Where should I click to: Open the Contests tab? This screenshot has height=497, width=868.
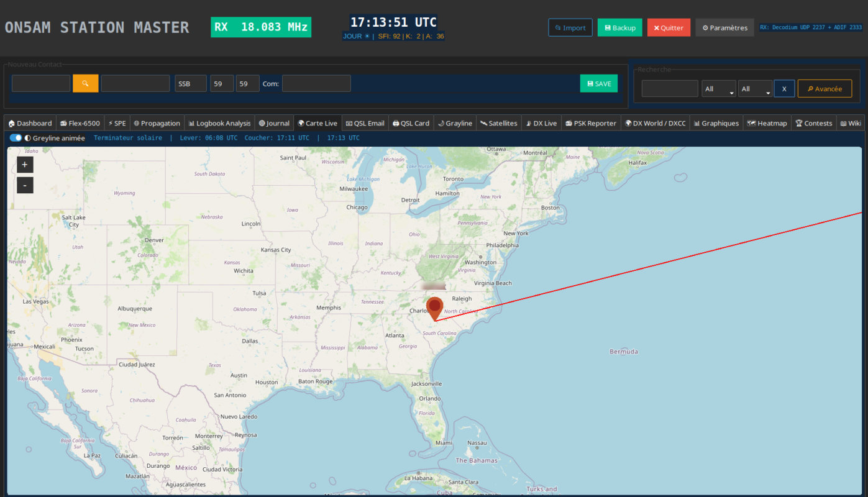[x=814, y=123]
